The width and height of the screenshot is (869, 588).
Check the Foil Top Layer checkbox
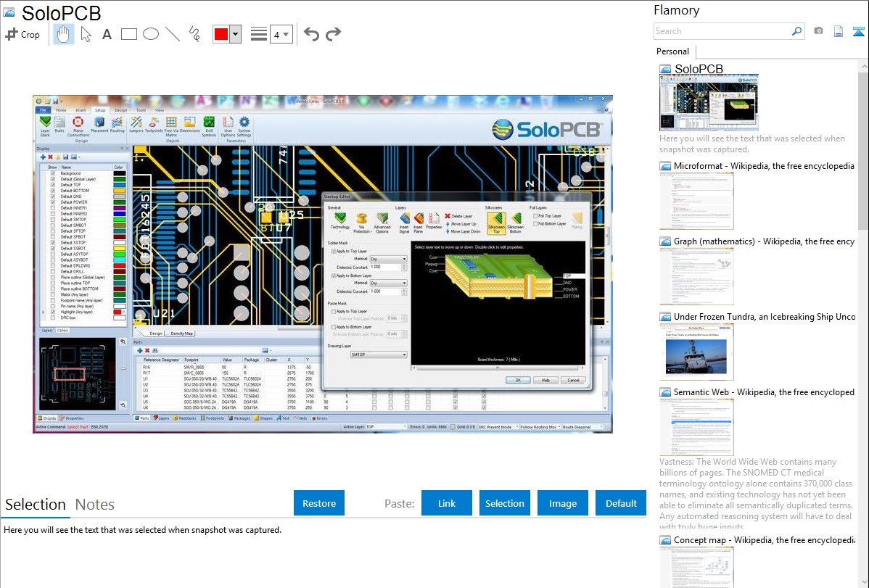coord(535,216)
